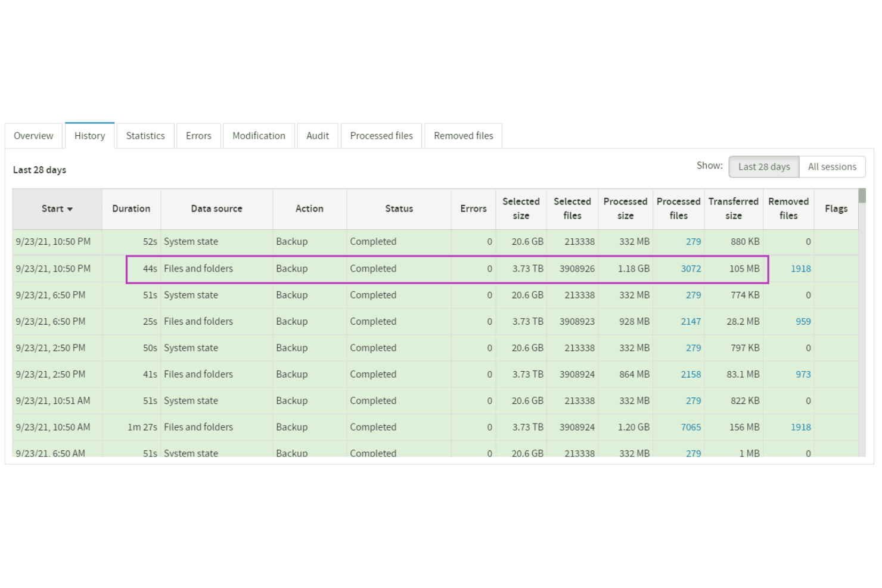Open processed files link 3072
The width and height of the screenshot is (882, 588).
coord(691,269)
